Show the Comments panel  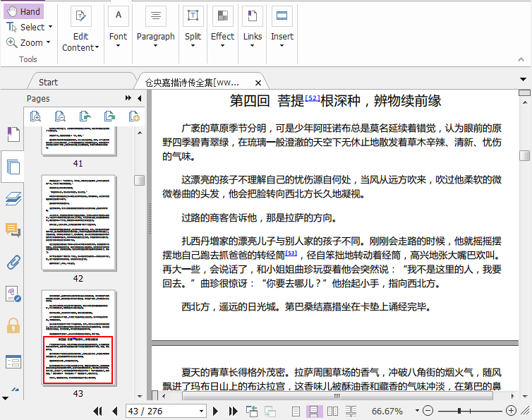click(x=13, y=230)
